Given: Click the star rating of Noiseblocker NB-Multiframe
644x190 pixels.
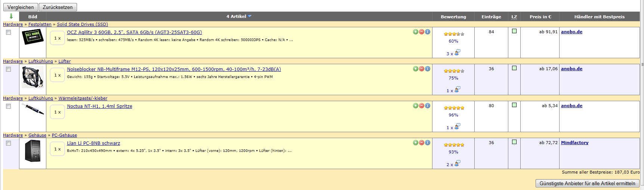Looking at the screenshot, I should click(x=454, y=71).
